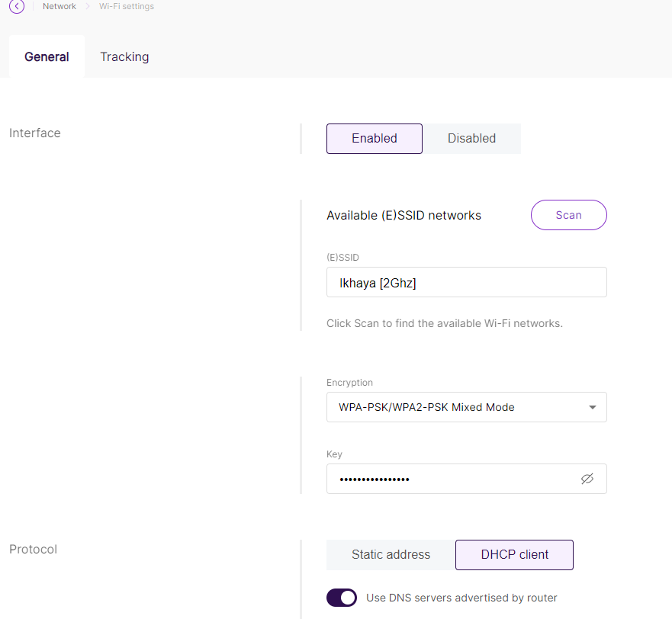Reveal the Wi-Fi key with eye icon
The image size is (672, 619).
[x=587, y=479]
